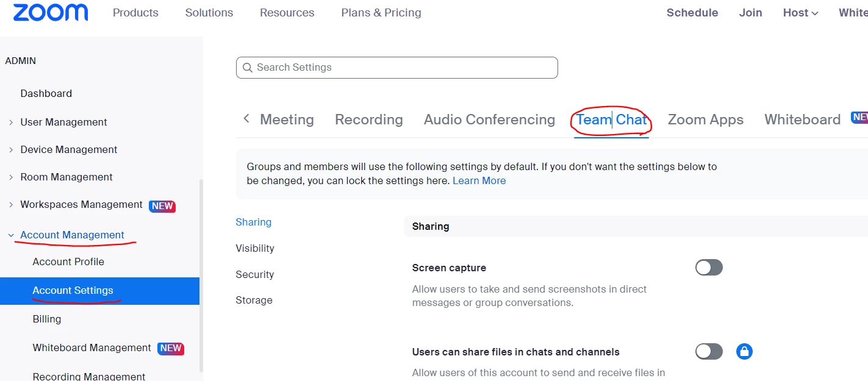
Task: Click the NEW badge beside Workspaces Management
Action: tap(162, 206)
